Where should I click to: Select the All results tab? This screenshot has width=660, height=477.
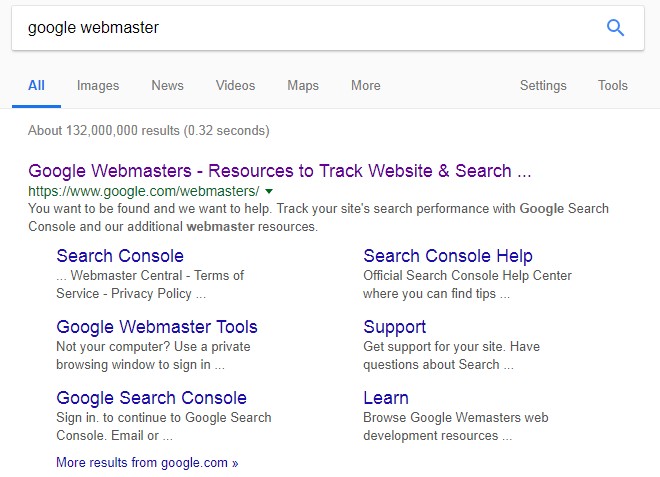[36, 85]
